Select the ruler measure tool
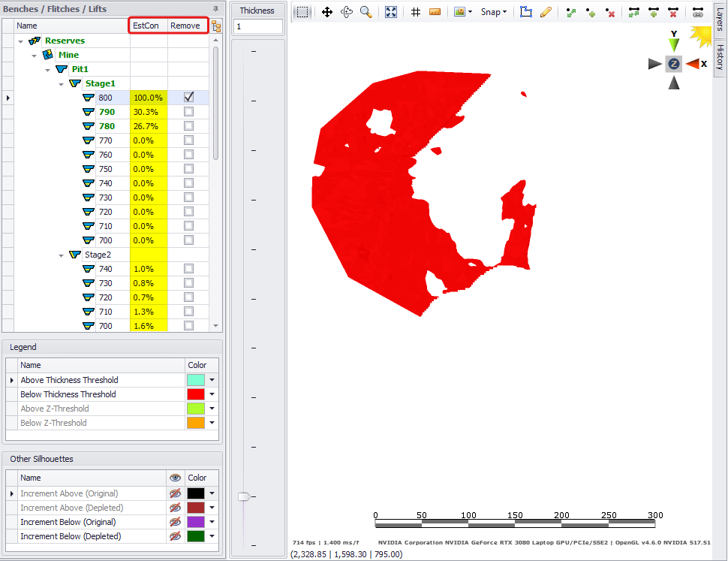Screen dimensions: 728x561 pyautogui.click(x=435, y=12)
